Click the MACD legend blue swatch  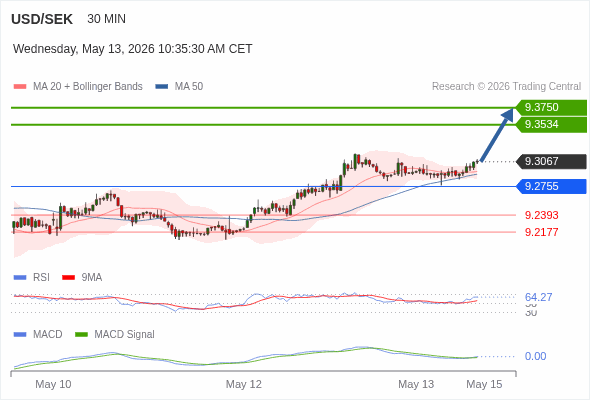[x=20, y=335]
